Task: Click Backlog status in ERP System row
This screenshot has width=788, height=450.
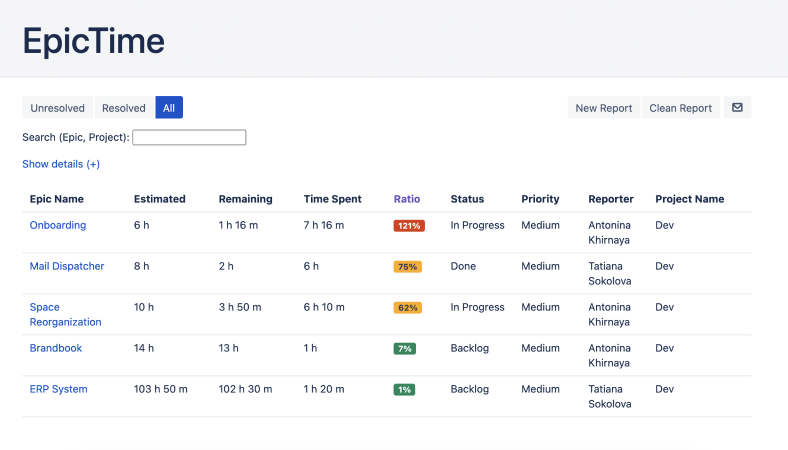Action: point(469,389)
